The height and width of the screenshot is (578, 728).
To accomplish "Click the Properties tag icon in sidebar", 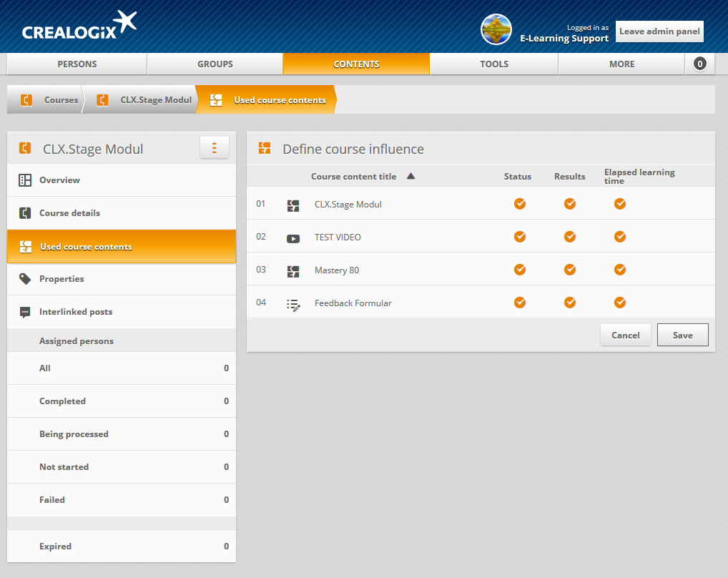I will coord(25,279).
